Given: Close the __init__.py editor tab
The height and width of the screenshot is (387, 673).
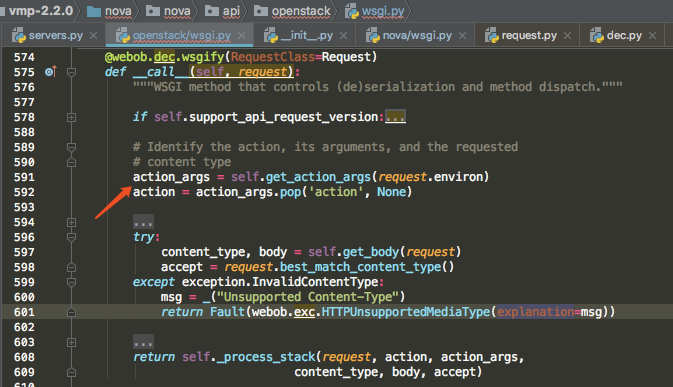Looking at the screenshot, I should (343, 36).
